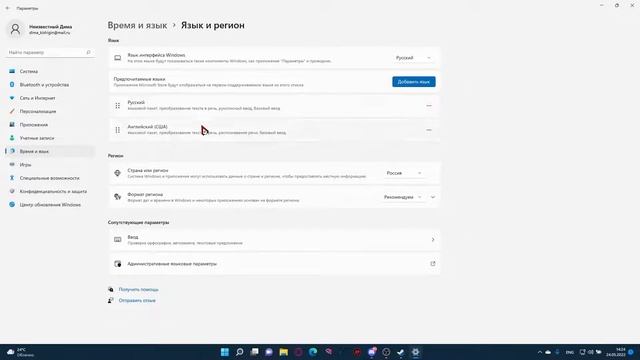Image resolution: width=640 pixels, height=360 pixels.
Task: Select the Русский language row
Action: (274, 106)
